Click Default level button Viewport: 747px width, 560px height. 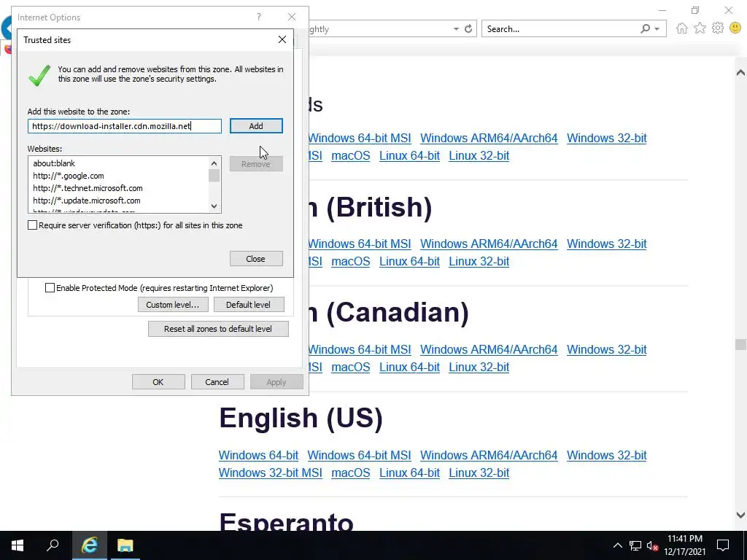(x=249, y=305)
